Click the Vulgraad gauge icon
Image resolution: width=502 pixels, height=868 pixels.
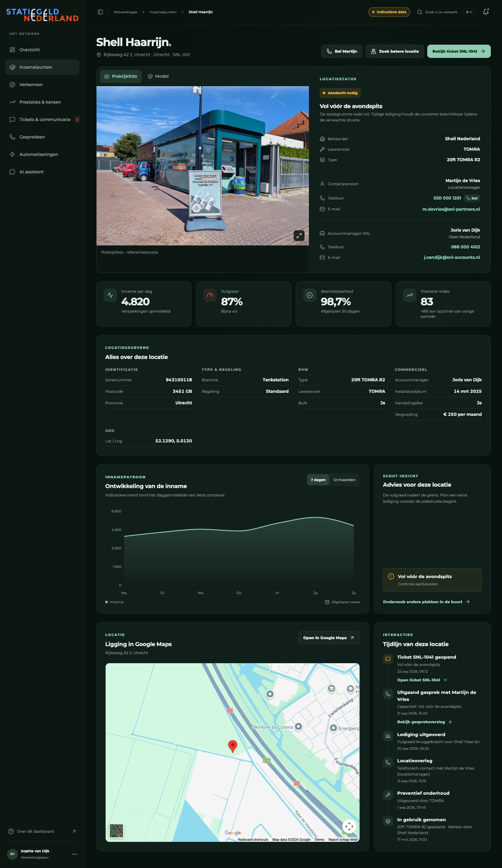(x=210, y=295)
